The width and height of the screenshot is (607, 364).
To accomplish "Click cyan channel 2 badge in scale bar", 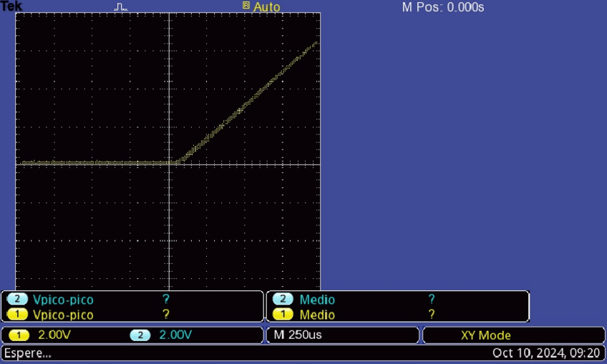I will coord(140,335).
